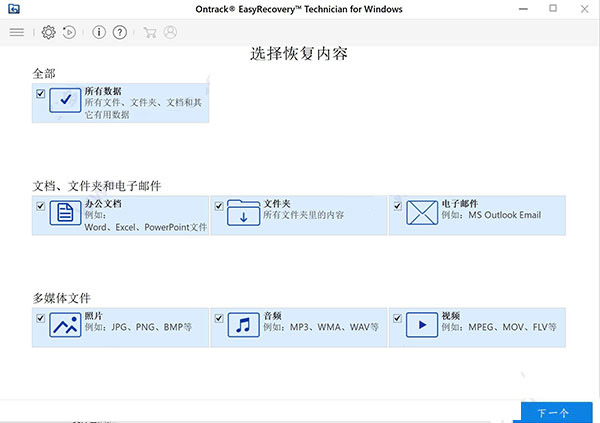Click the 办公文档 title text

pos(103,204)
